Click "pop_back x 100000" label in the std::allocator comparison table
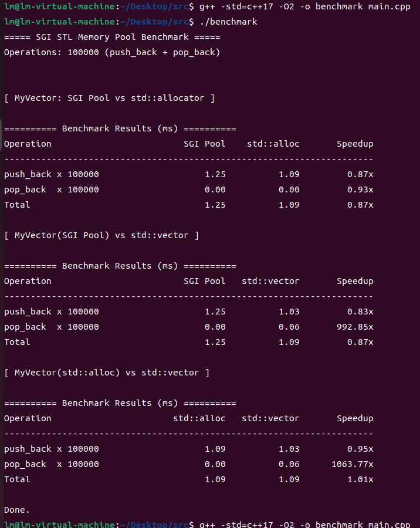420x528 pixels. [x=52, y=190]
